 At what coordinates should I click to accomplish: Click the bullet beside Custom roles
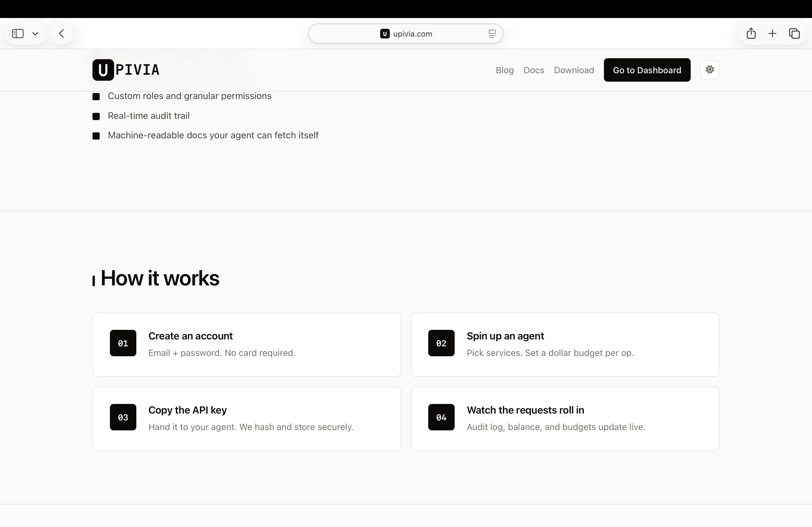point(96,97)
